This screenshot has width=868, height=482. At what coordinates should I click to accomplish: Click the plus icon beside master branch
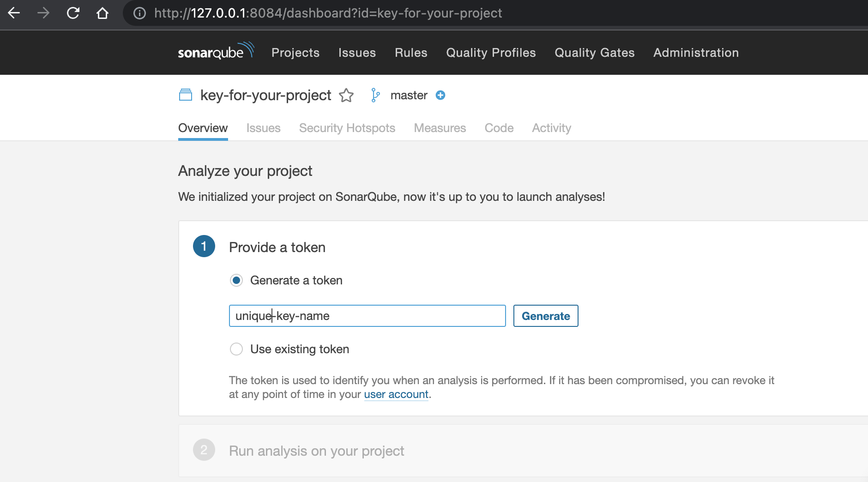(440, 95)
